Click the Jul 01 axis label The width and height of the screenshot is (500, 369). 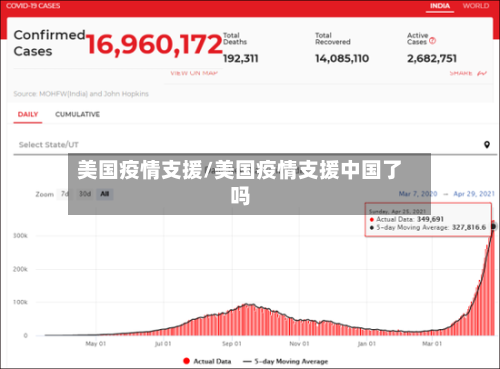coord(163,344)
